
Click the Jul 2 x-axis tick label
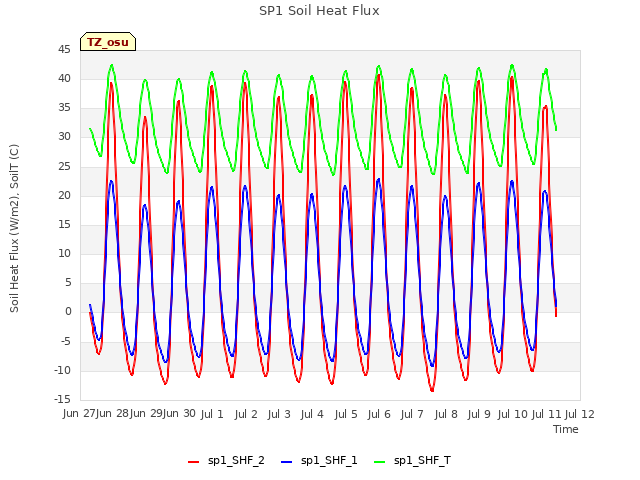pos(246,414)
